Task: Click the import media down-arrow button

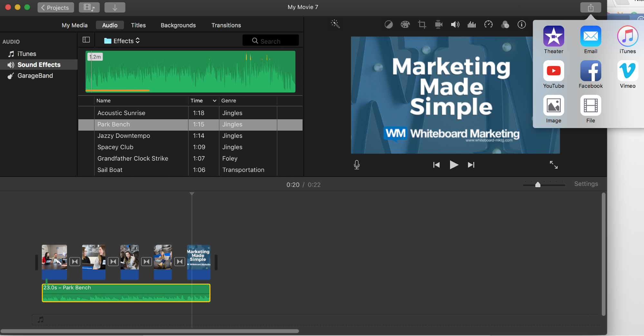Action: tap(115, 7)
